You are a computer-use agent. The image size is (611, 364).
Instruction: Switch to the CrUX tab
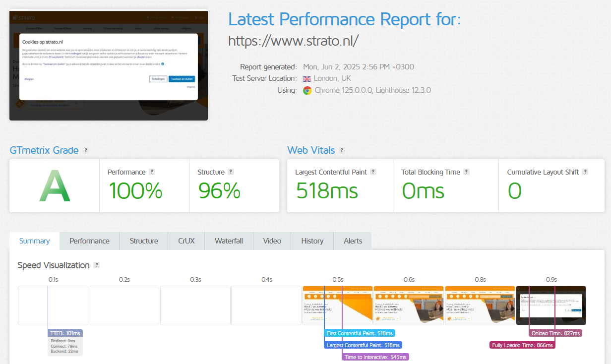point(186,241)
